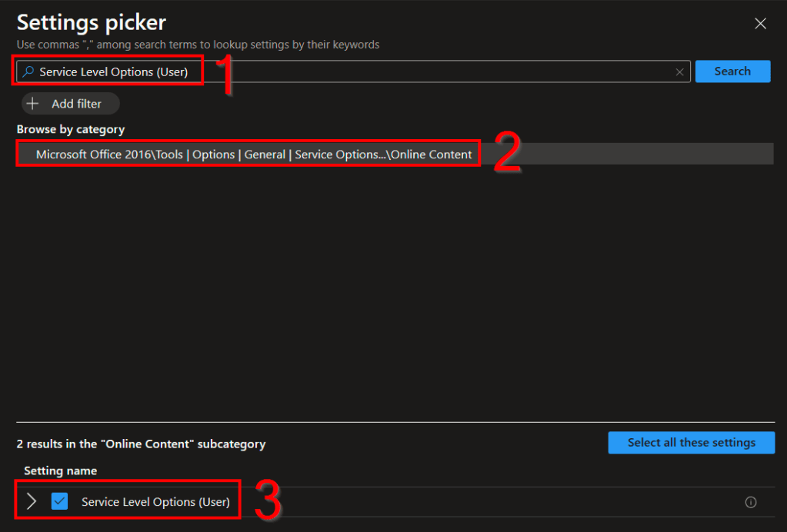
Task: Click Select all these settings button
Action: coord(691,442)
